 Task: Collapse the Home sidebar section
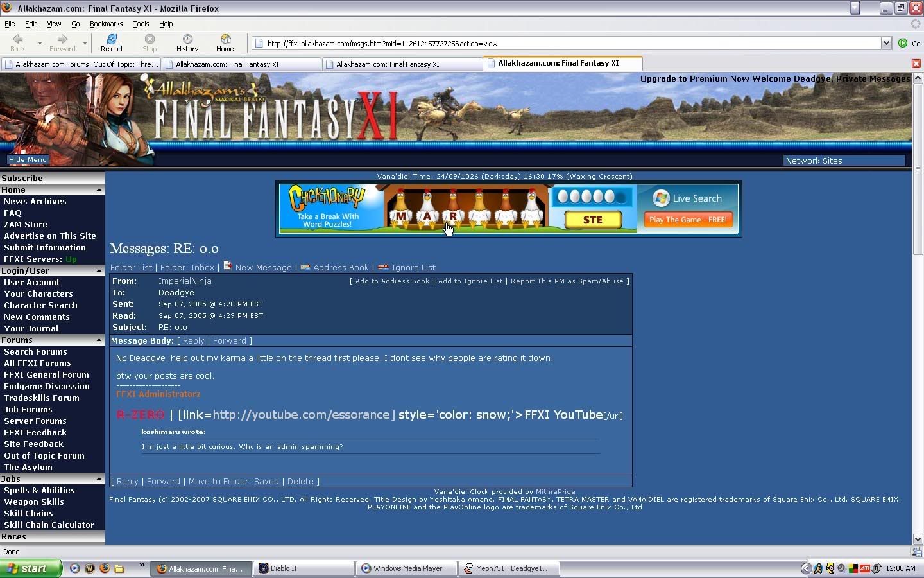click(x=99, y=190)
